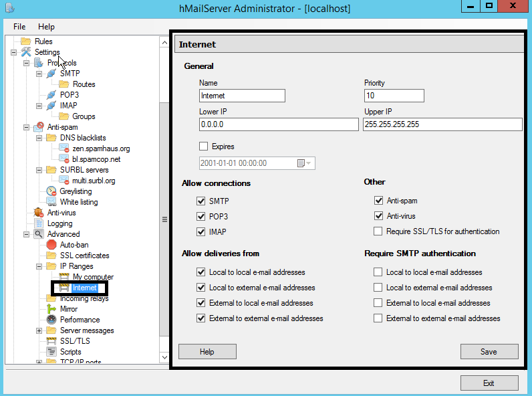Click the Save button

489,351
